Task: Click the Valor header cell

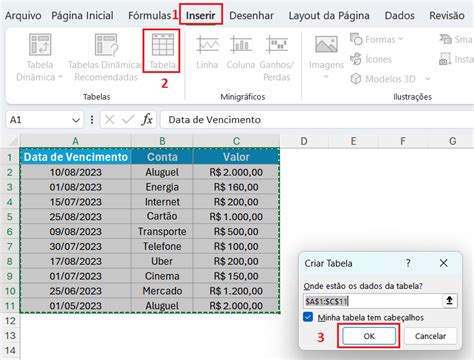Action: point(236,157)
